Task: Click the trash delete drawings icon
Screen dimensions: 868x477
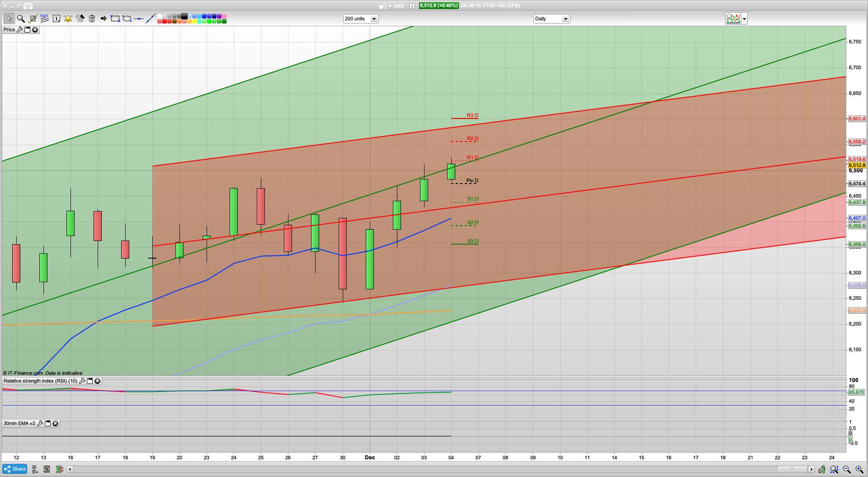Action: [92, 19]
